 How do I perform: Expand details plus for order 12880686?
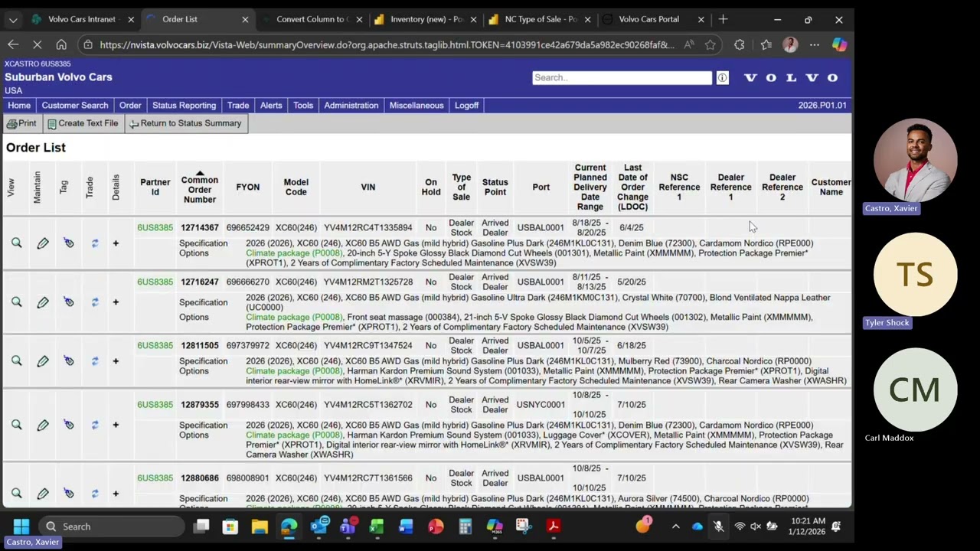tap(116, 494)
